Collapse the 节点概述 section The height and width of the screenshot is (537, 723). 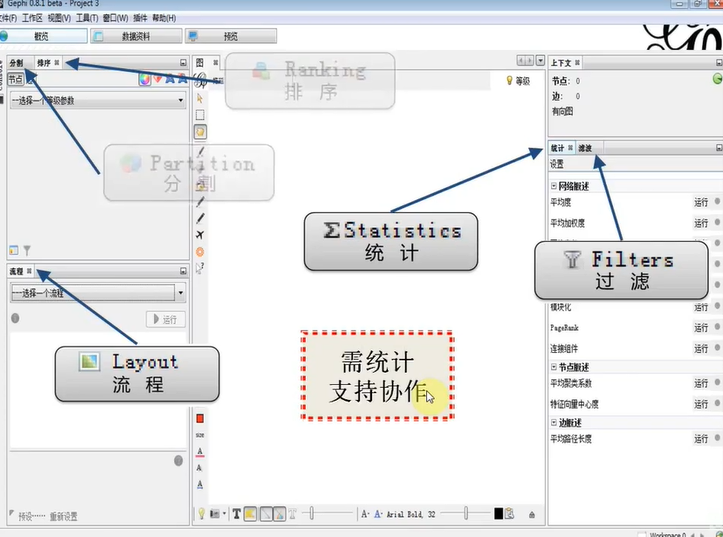pyautogui.click(x=554, y=367)
